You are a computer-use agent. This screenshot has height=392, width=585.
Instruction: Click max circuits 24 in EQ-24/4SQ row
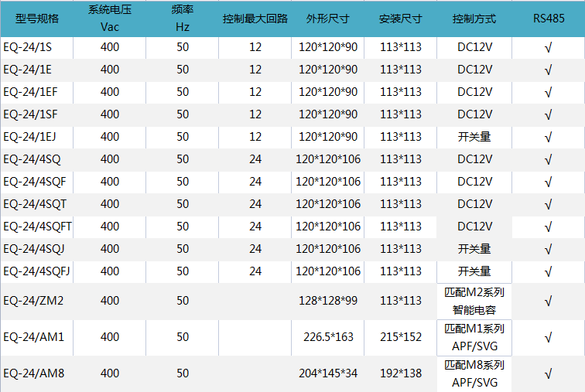(255, 159)
